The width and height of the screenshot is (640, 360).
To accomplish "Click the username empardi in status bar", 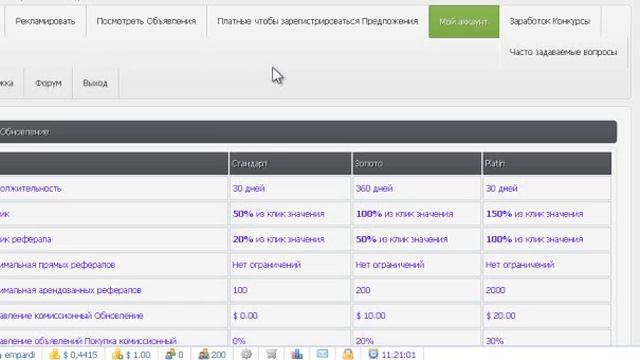I will pyautogui.click(x=19, y=355).
